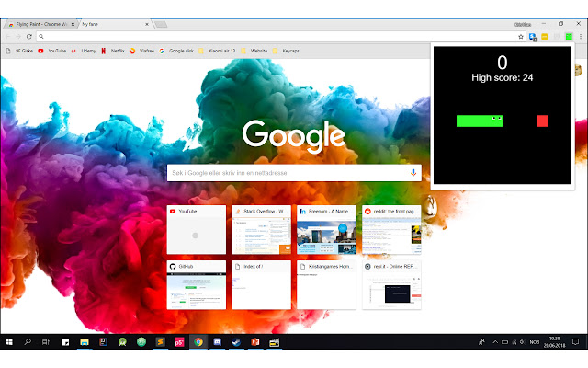Open the People icon on the taskbar

(481, 341)
